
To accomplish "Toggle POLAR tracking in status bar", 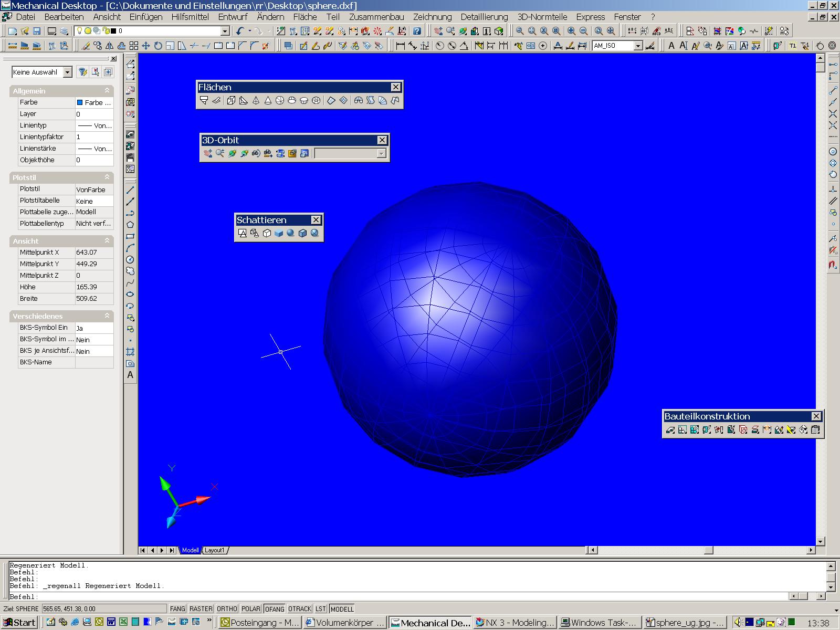I will (x=251, y=609).
